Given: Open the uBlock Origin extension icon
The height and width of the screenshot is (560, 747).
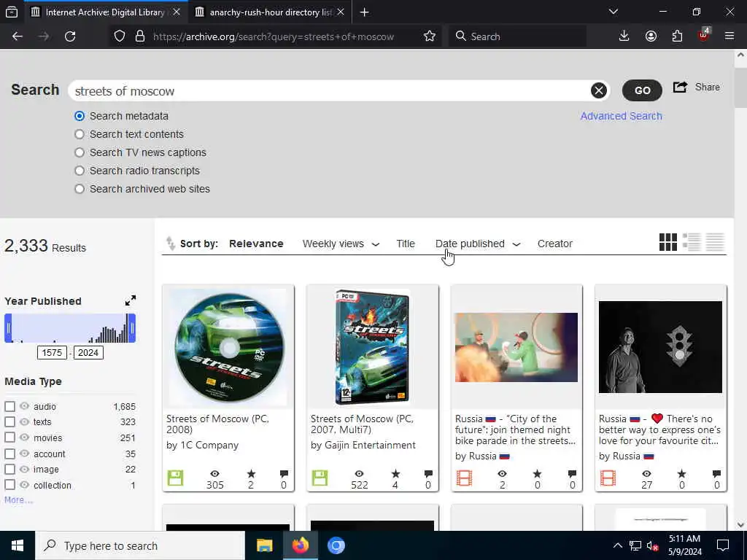Looking at the screenshot, I should point(704,35).
